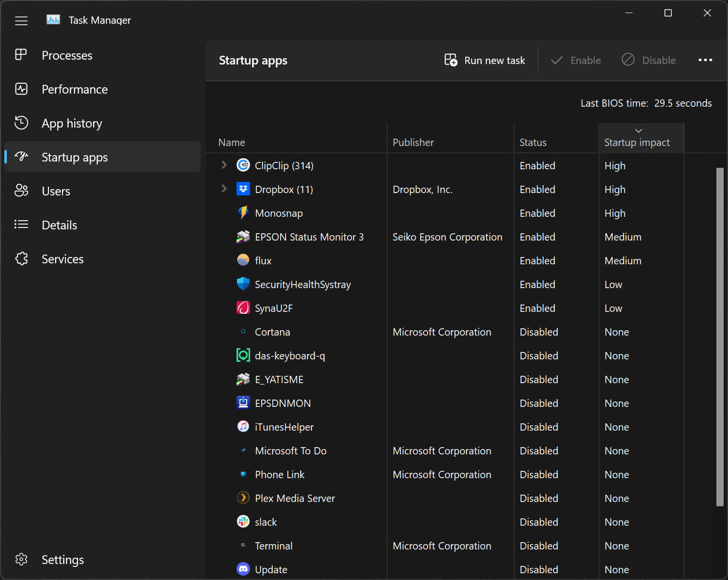Click the None impact of EPSDNMON
This screenshot has height=580, width=728.
[x=617, y=403]
